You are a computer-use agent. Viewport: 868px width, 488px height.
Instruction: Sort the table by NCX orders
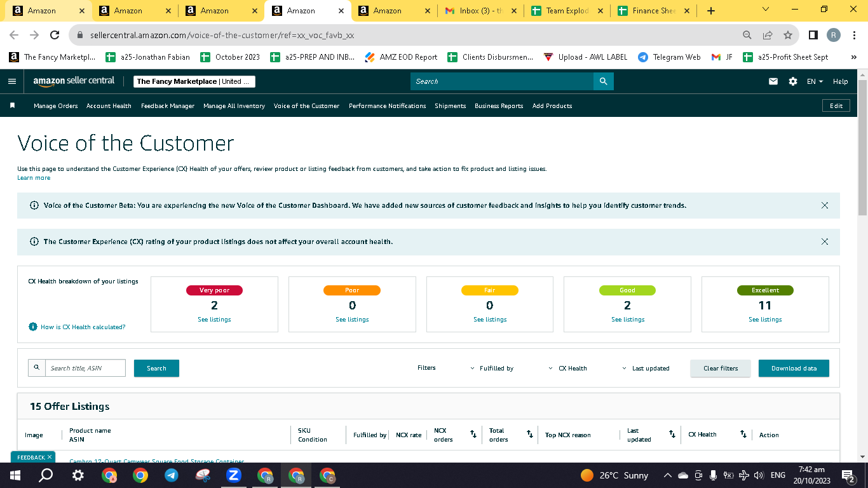point(473,434)
